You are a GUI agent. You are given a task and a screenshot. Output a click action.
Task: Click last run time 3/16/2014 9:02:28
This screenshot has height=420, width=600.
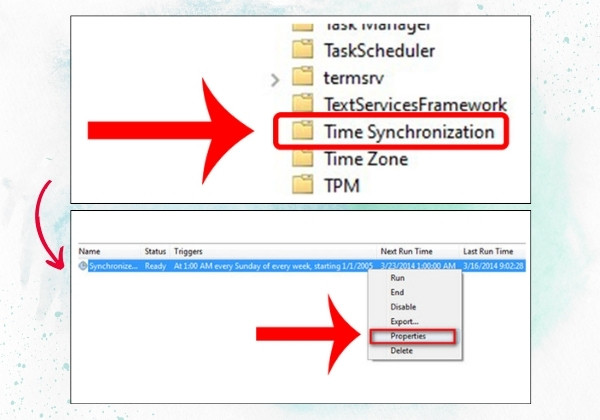click(x=493, y=266)
